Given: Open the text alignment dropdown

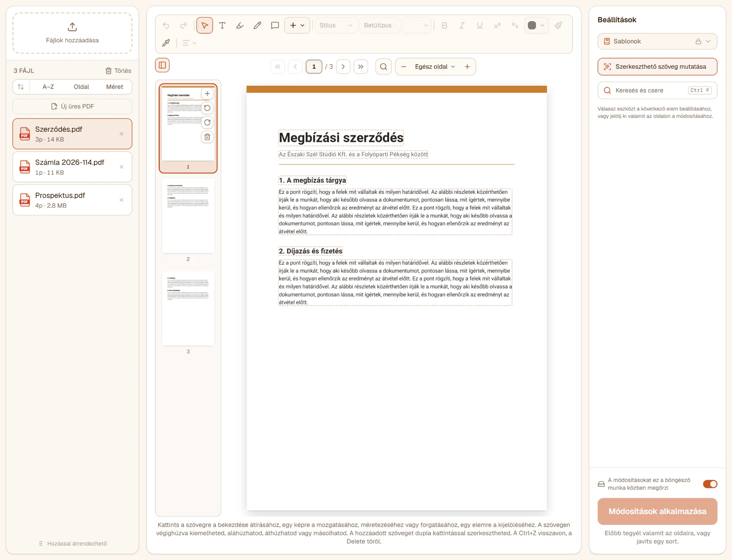Looking at the screenshot, I should click(189, 43).
